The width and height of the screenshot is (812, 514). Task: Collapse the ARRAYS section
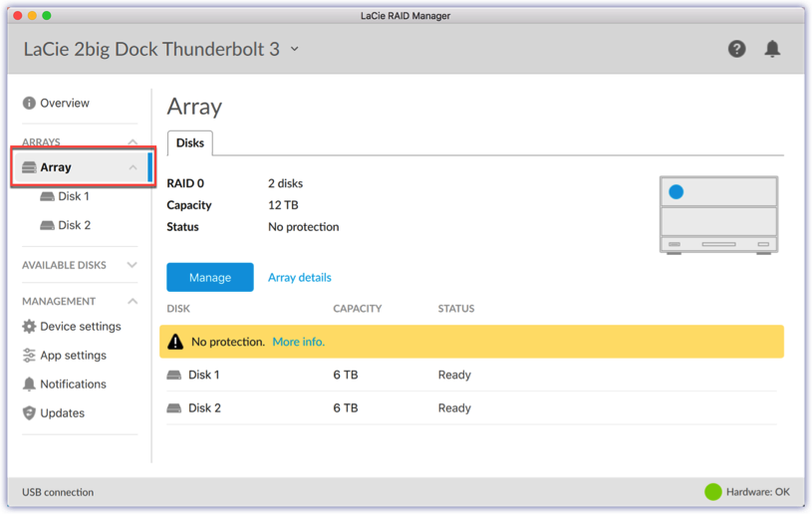coord(133,142)
